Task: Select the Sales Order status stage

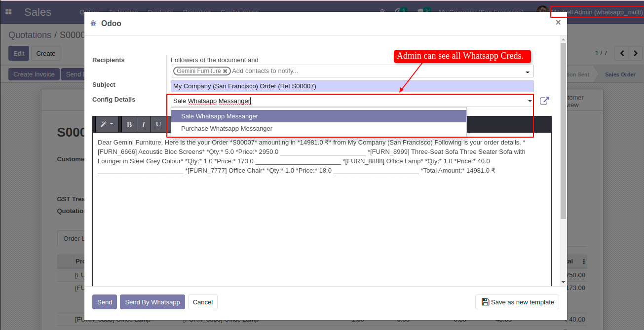Action: (620, 74)
